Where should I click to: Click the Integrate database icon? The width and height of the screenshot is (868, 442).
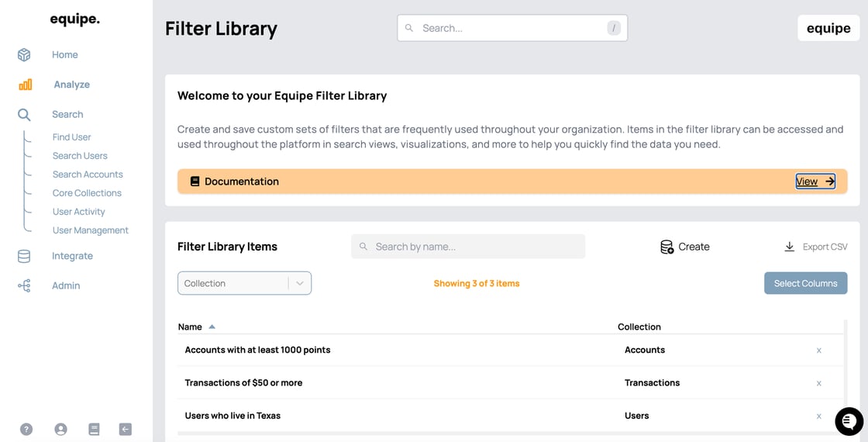[x=24, y=256]
